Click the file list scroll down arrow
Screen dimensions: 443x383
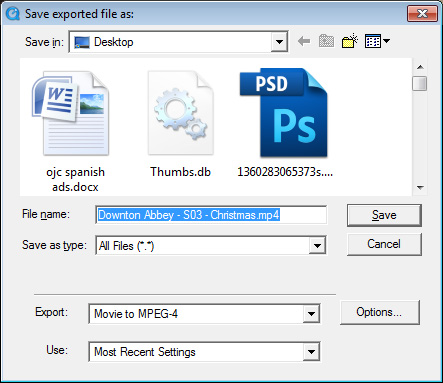[420, 188]
